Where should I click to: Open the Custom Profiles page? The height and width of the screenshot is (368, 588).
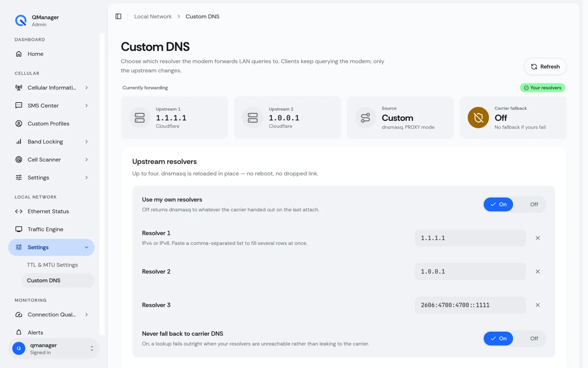51,124
